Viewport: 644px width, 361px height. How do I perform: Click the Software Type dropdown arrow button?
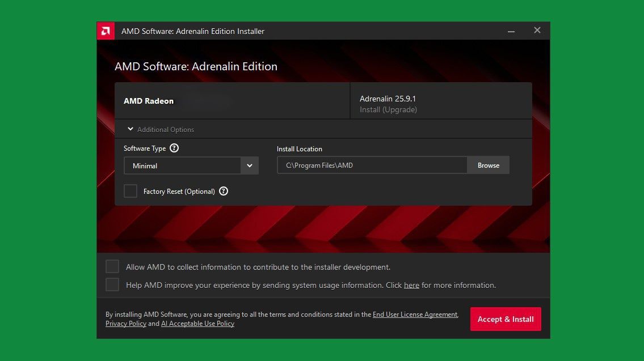(250, 165)
